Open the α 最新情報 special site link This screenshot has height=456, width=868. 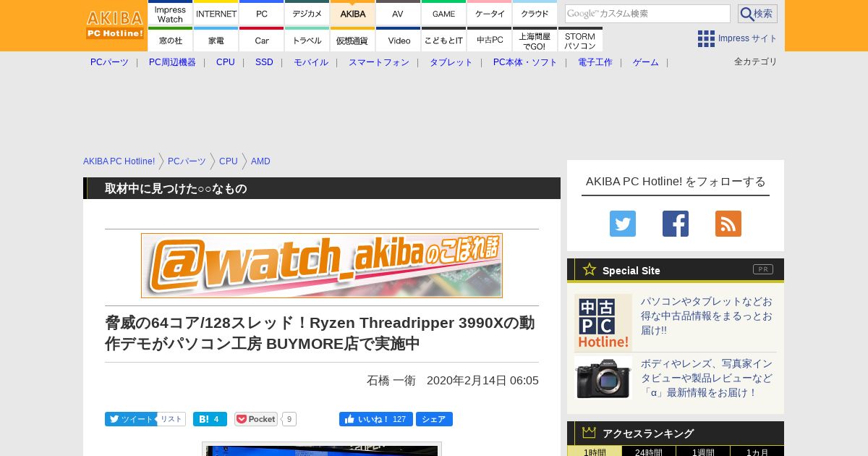coord(707,378)
